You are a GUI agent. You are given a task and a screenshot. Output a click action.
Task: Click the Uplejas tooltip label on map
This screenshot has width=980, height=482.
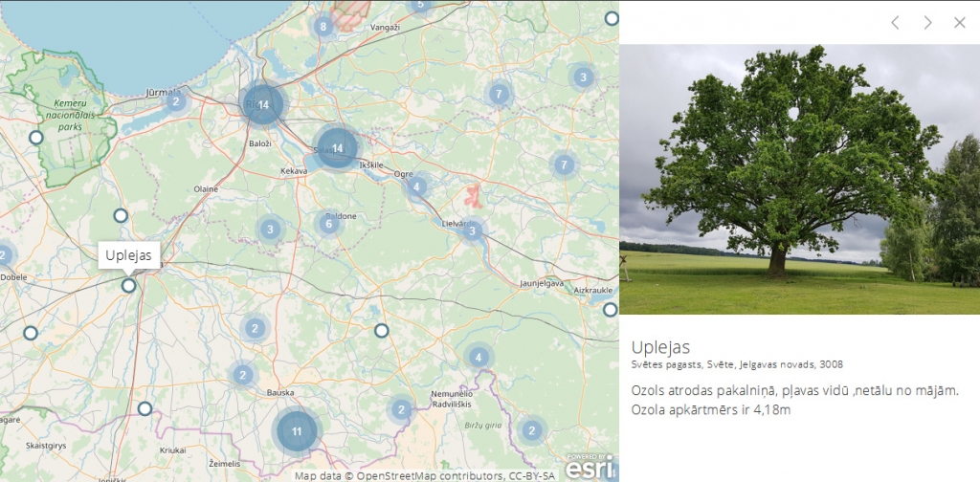click(x=128, y=255)
